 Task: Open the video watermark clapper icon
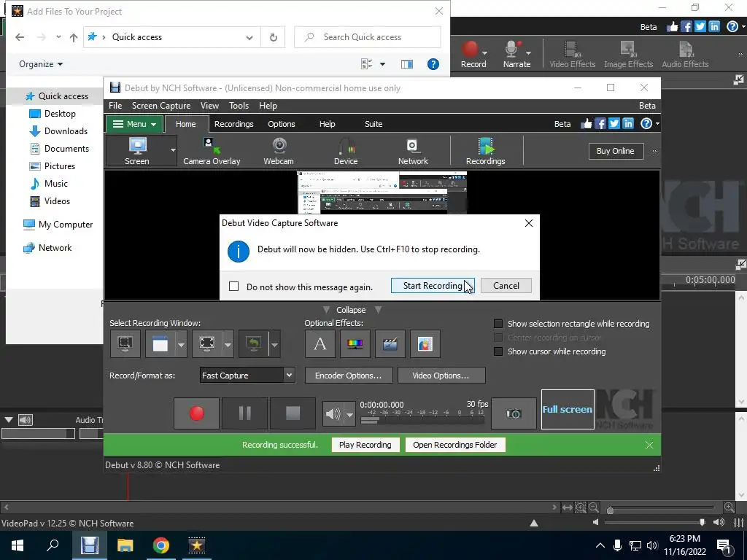pos(390,344)
